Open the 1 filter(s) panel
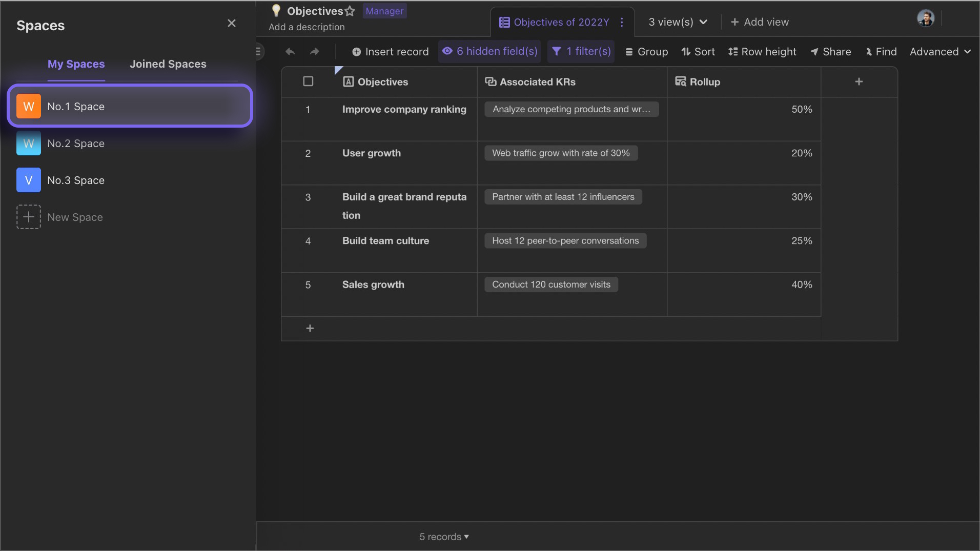This screenshot has width=980, height=551. click(x=581, y=51)
